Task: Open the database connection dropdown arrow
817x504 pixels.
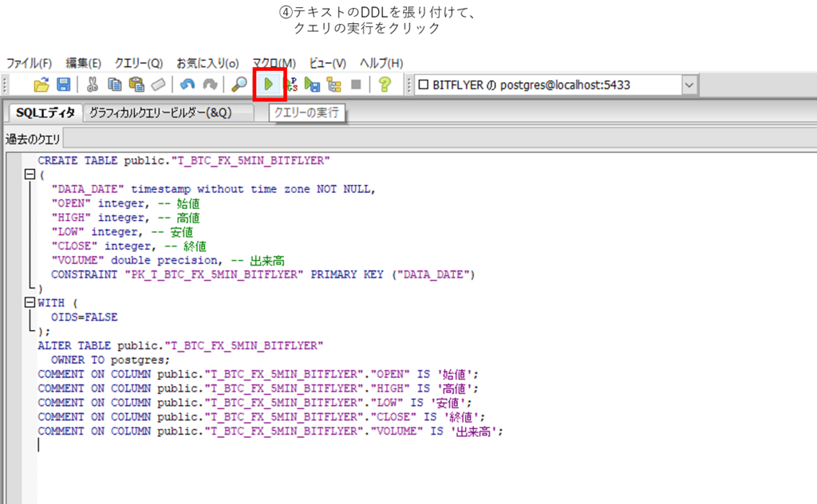Action: coord(689,85)
